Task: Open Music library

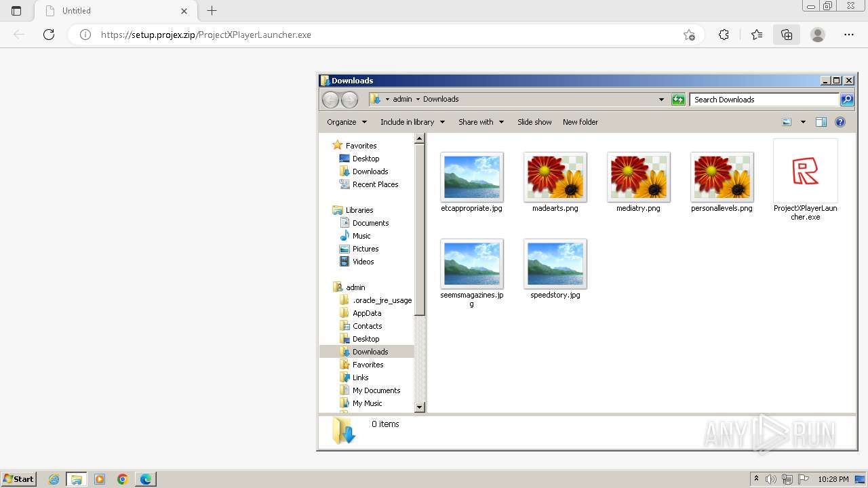Action: pyautogui.click(x=361, y=236)
